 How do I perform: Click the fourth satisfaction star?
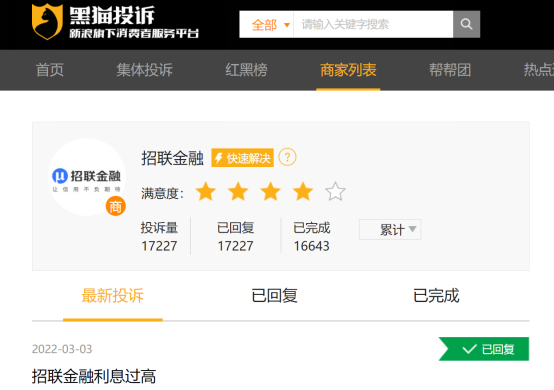tap(303, 191)
